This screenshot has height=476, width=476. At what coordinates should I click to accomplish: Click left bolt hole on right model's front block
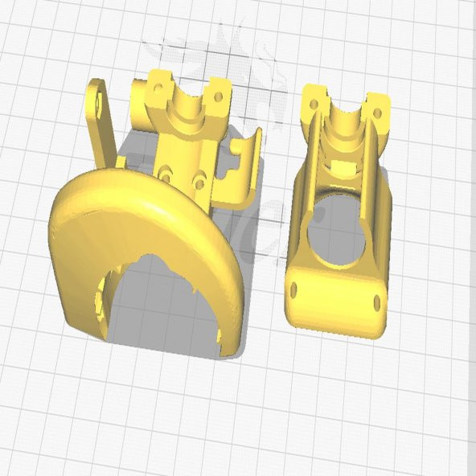click(293, 289)
